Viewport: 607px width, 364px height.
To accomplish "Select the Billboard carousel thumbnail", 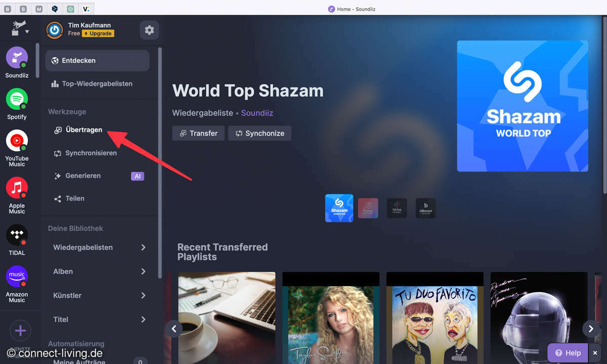I will click(x=426, y=208).
